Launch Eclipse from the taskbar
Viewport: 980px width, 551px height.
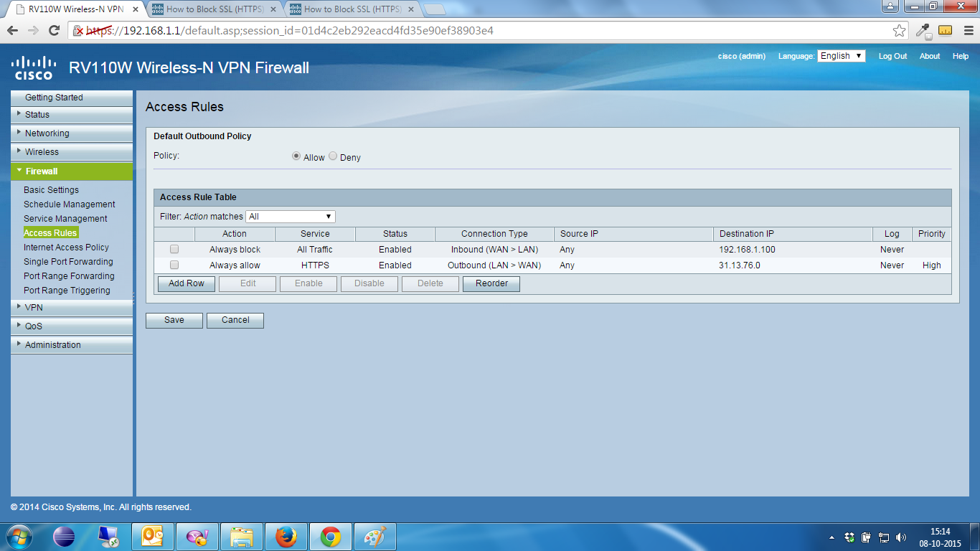(64, 537)
